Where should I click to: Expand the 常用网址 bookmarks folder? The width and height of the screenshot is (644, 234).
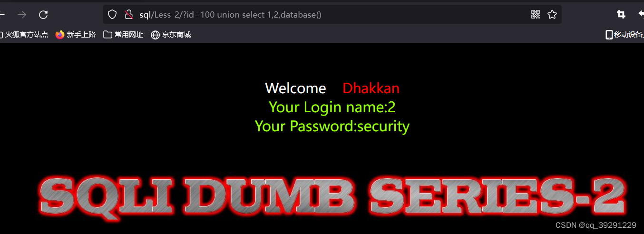tap(123, 35)
